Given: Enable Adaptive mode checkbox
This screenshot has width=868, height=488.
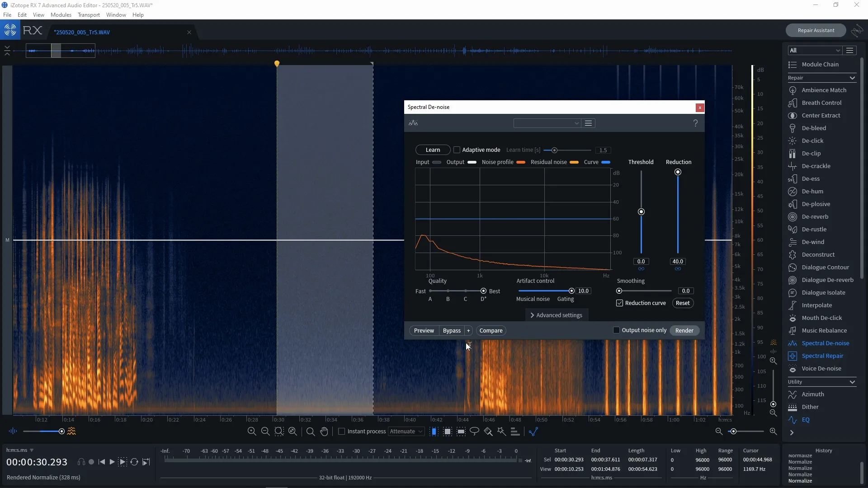Looking at the screenshot, I should point(457,150).
